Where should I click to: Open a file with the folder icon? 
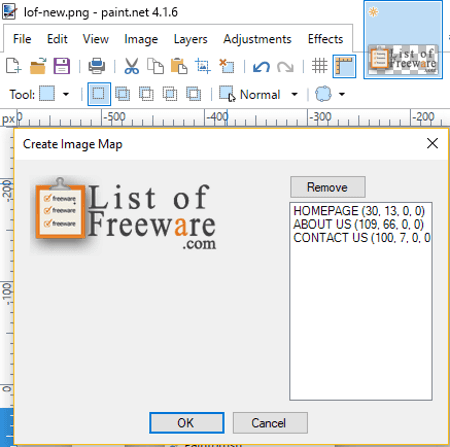[38, 66]
